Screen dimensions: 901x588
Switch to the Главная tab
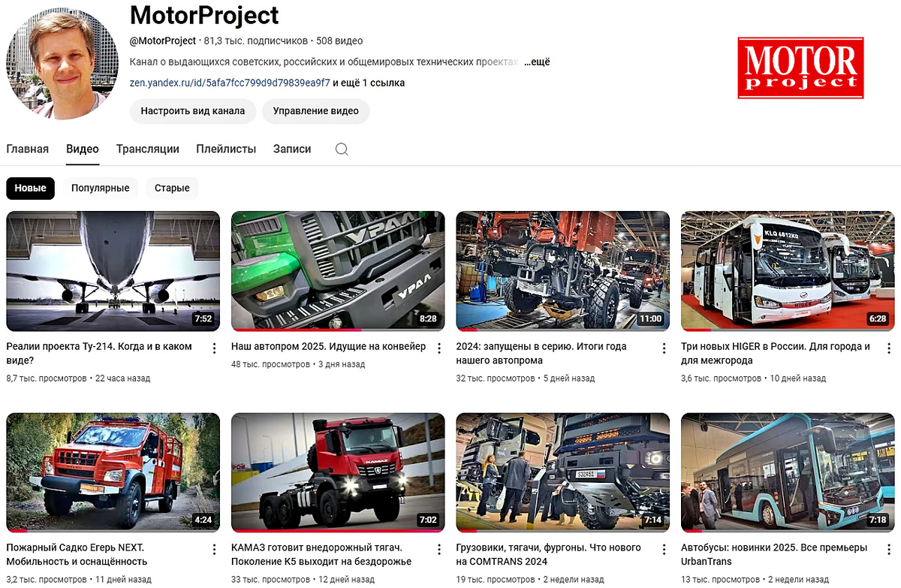pos(28,149)
